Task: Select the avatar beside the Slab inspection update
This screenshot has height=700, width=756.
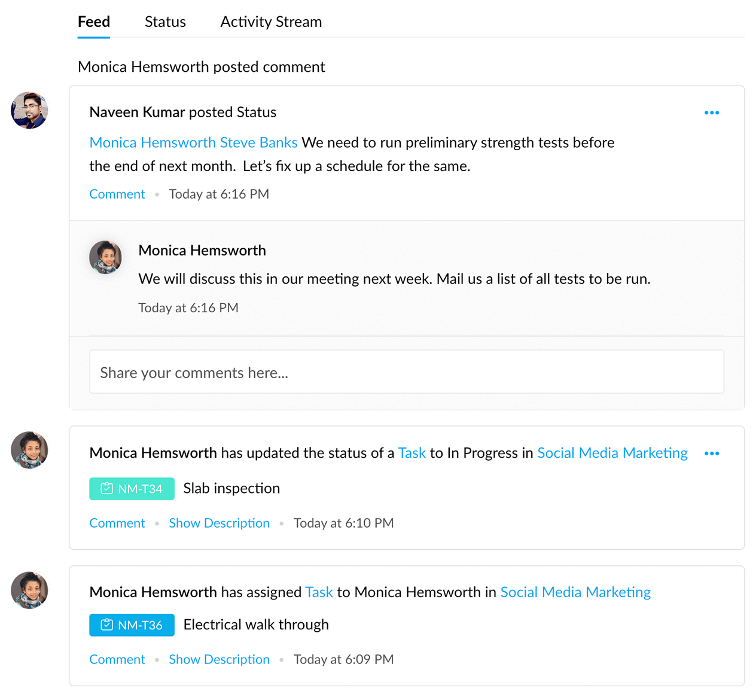Action: [29, 449]
